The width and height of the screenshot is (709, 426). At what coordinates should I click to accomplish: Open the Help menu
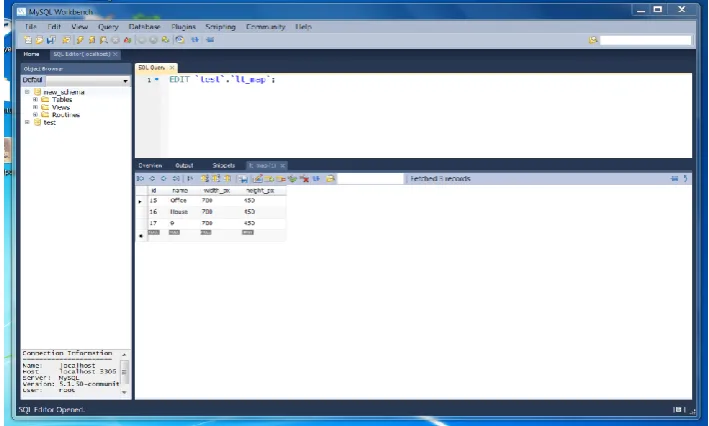tap(303, 27)
